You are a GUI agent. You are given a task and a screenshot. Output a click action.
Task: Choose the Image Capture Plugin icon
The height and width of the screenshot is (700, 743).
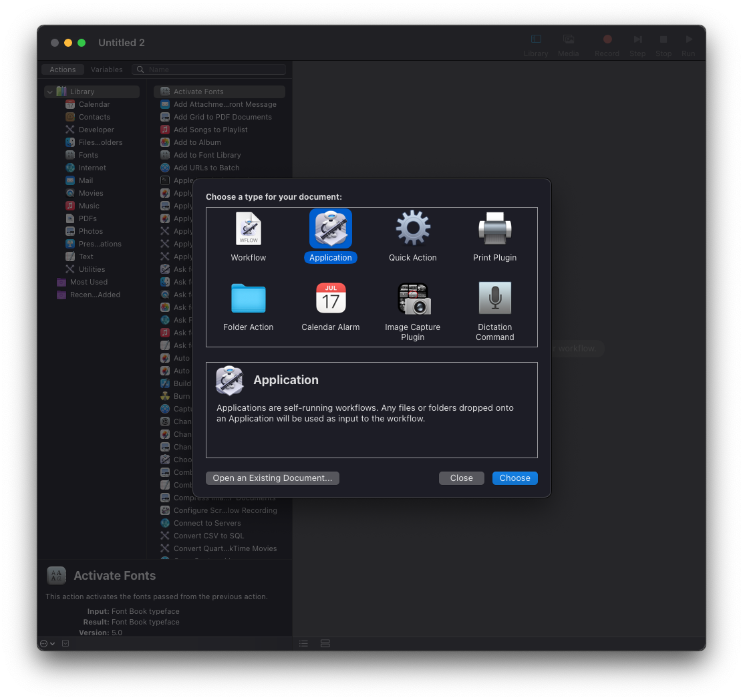pyautogui.click(x=412, y=299)
